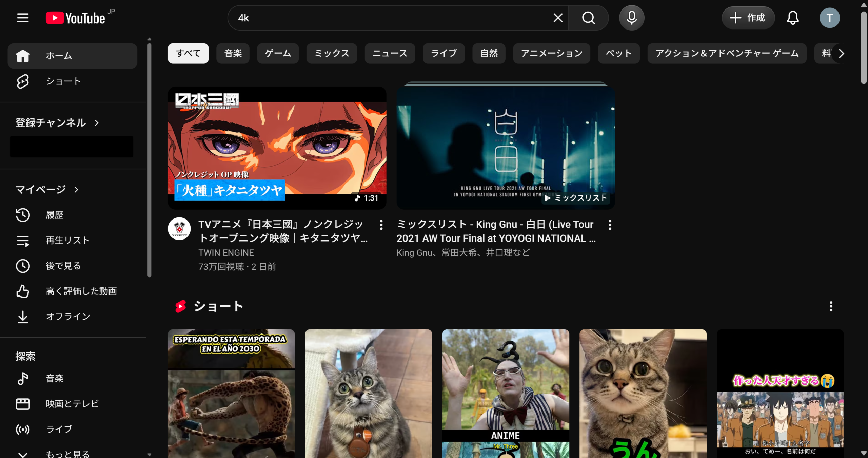Open the Shorts sidebar item

tap(63, 81)
